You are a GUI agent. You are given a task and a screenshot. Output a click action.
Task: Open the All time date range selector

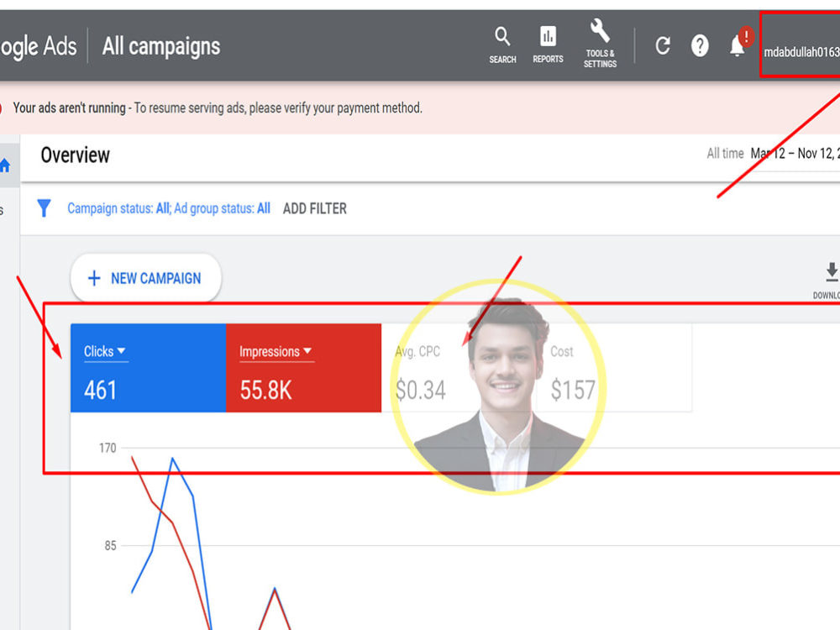point(773,154)
